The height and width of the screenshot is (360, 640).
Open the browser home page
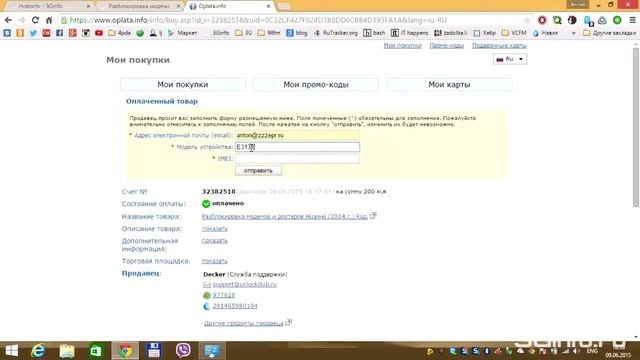pos(49,20)
